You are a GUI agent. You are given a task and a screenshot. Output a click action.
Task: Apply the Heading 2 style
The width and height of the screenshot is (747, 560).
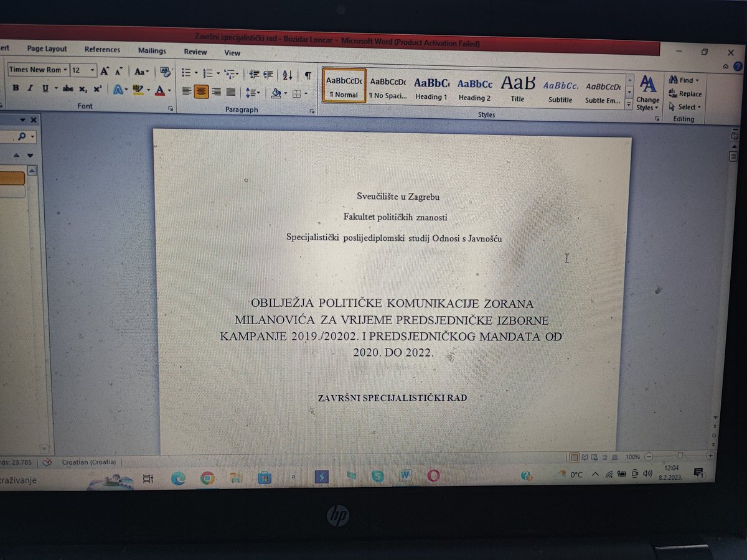(474, 89)
